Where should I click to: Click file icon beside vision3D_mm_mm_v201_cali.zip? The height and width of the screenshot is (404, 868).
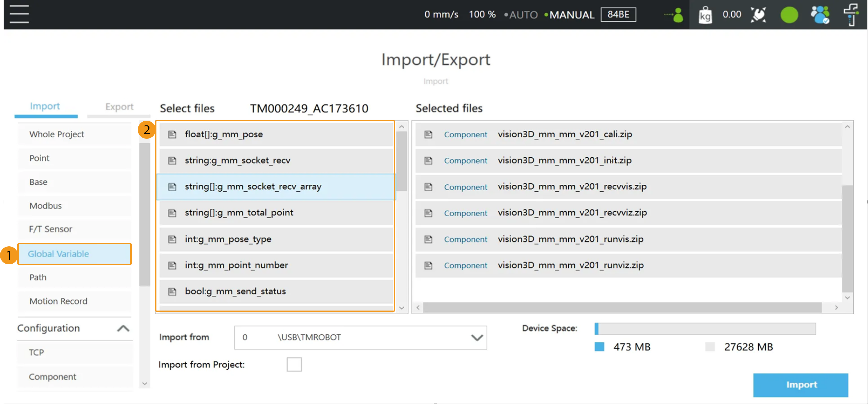428,134
